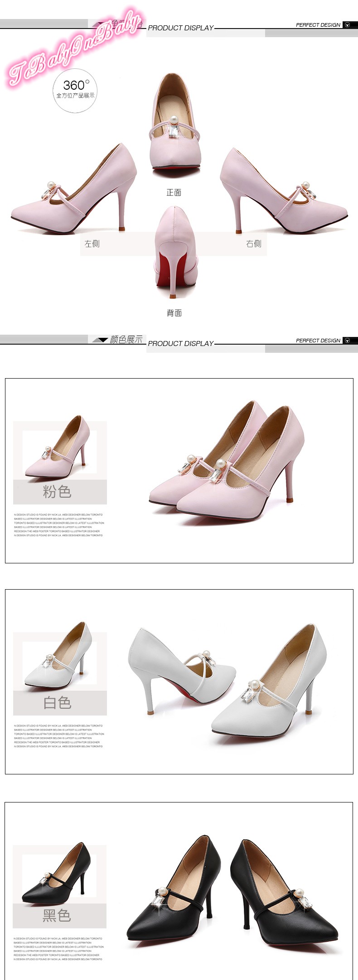Click the 左侧 left side label
Screen dimensions: 358x980
pos(92,244)
